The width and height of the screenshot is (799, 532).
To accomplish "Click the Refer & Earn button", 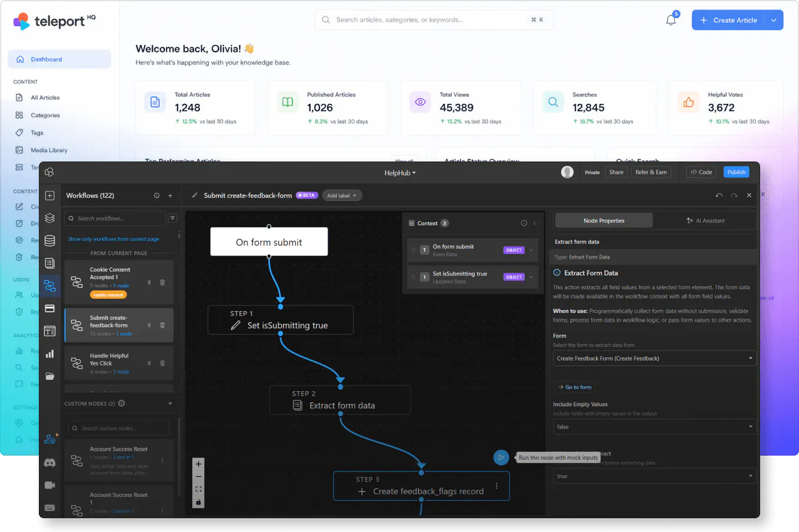I will click(651, 172).
